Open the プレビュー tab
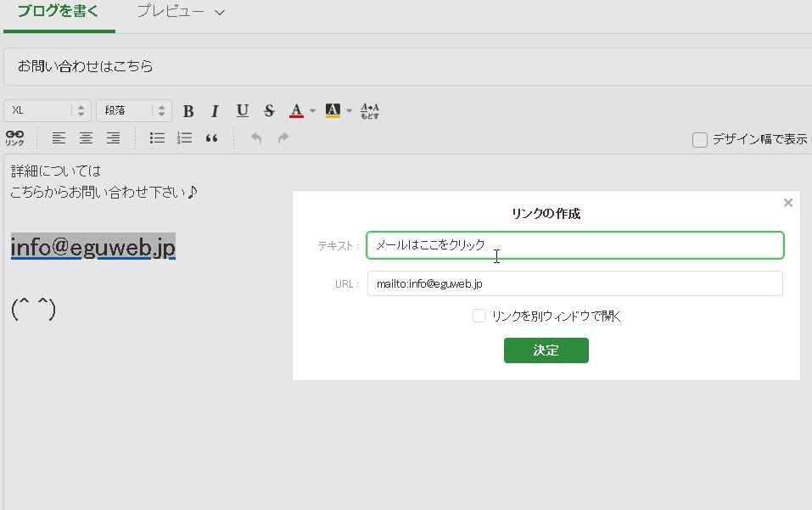 (181, 13)
